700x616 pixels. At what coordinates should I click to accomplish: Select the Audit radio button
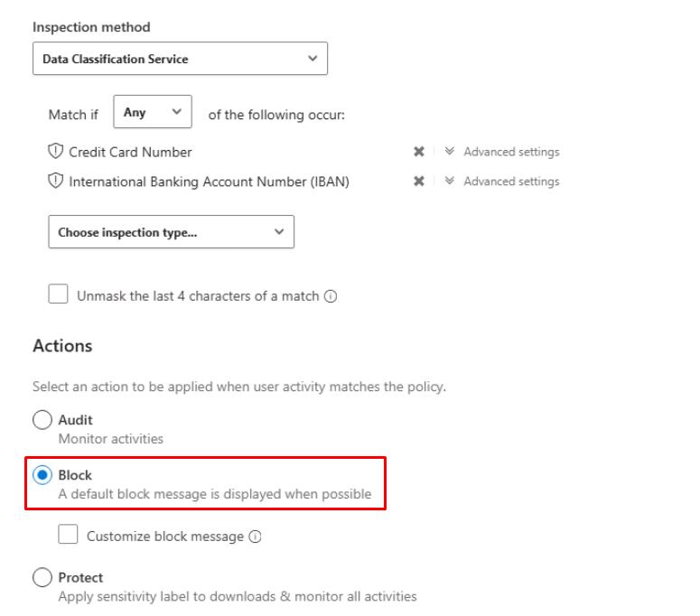click(x=42, y=420)
